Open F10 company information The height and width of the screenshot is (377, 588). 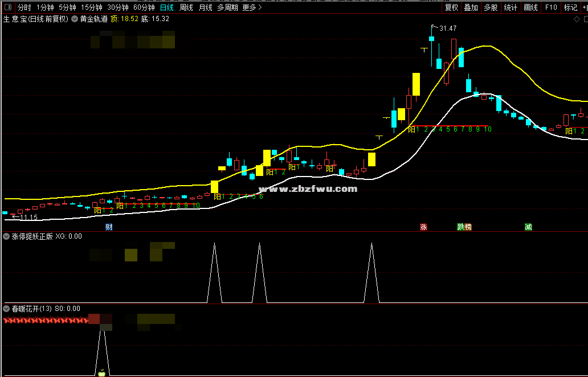coord(551,7)
